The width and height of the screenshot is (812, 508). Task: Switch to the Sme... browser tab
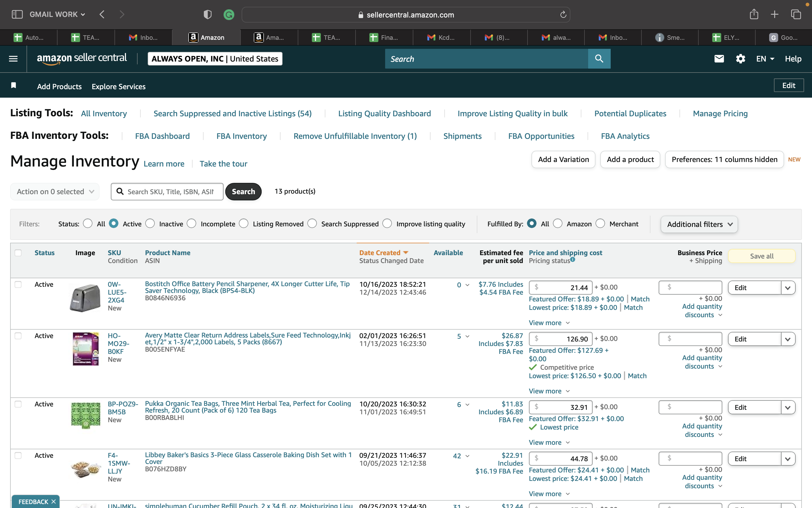coord(670,37)
